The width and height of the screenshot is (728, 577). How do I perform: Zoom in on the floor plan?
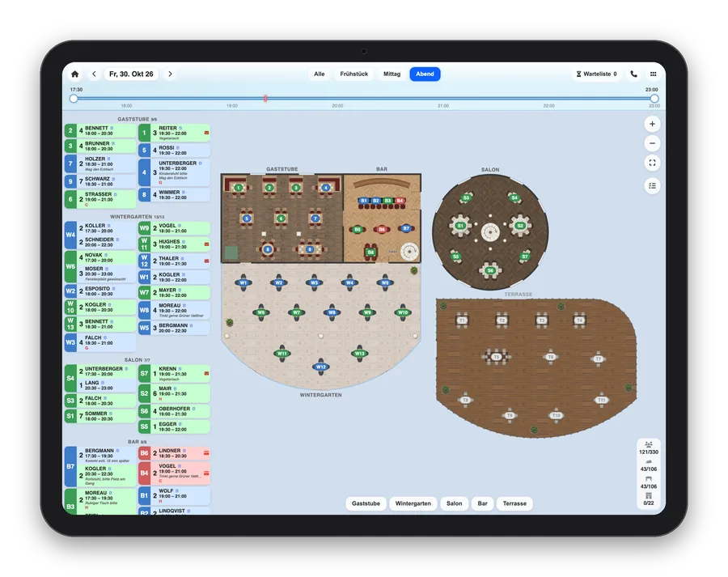click(652, 124)
